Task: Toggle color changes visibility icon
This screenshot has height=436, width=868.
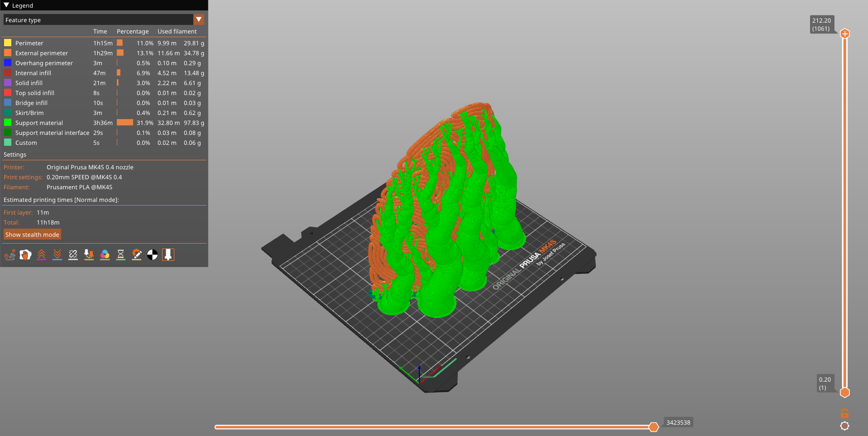Action: (105, 255)
